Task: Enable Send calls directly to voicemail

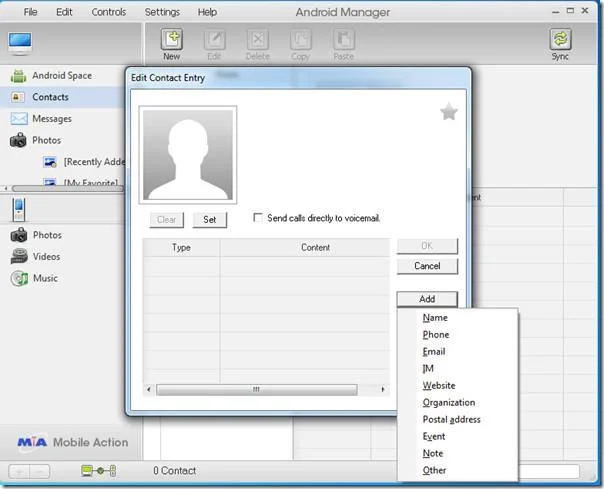Action: pos(258,218)
